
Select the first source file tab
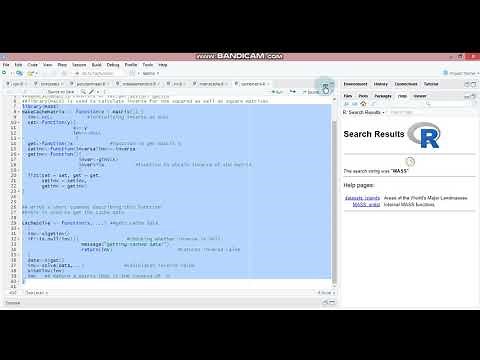click(x=17, y=84)
